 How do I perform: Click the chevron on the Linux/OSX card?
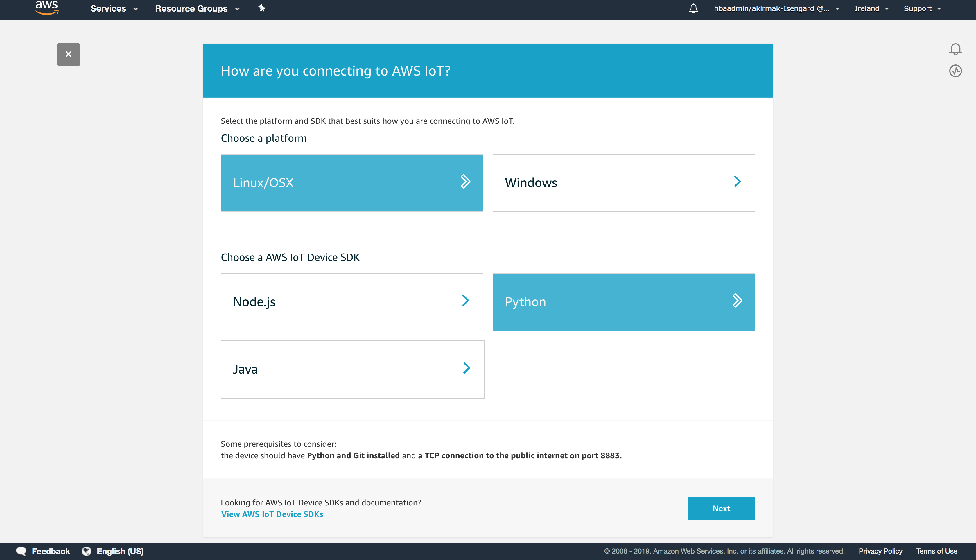click(465, 181)
